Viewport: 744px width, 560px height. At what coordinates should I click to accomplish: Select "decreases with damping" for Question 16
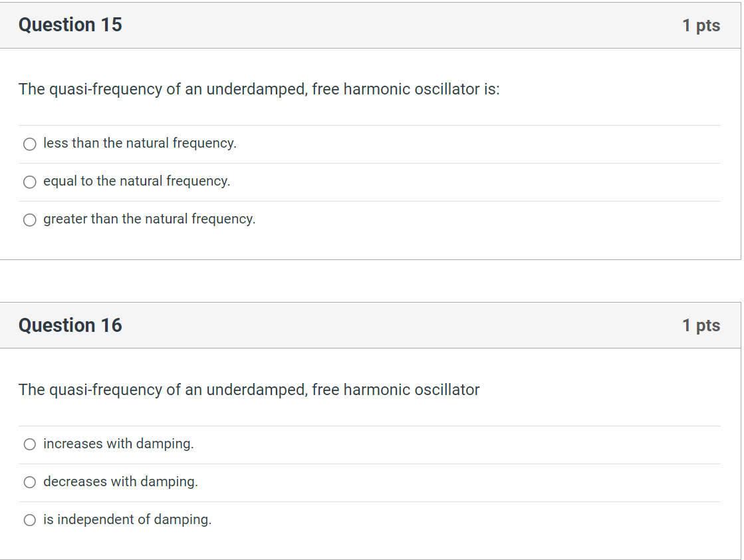(29, 482)
